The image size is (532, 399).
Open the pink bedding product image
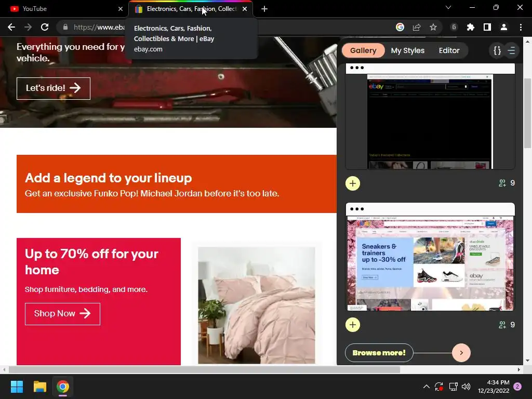tap(257, 305)
